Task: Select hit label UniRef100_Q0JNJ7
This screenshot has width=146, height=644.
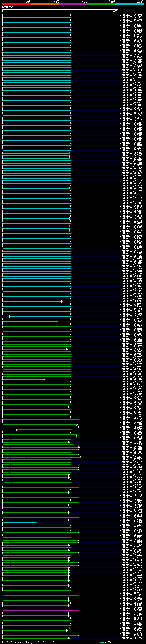Action: pos(131,384)
